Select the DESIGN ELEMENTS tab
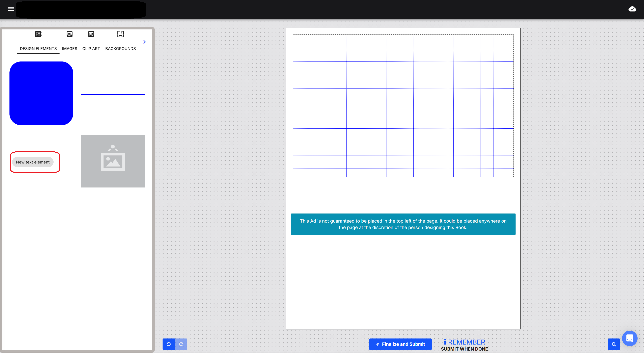Viewport: 644px width, 353px height. pos(38,49)
